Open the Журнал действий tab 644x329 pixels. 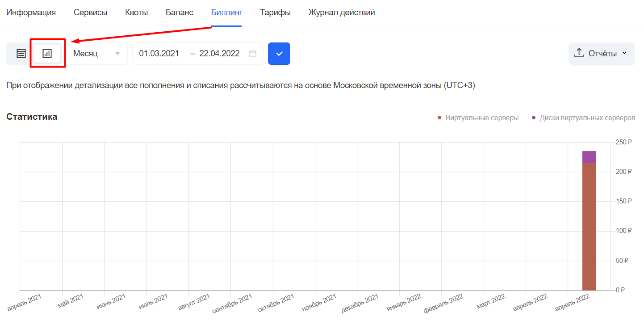pos(342,13)
